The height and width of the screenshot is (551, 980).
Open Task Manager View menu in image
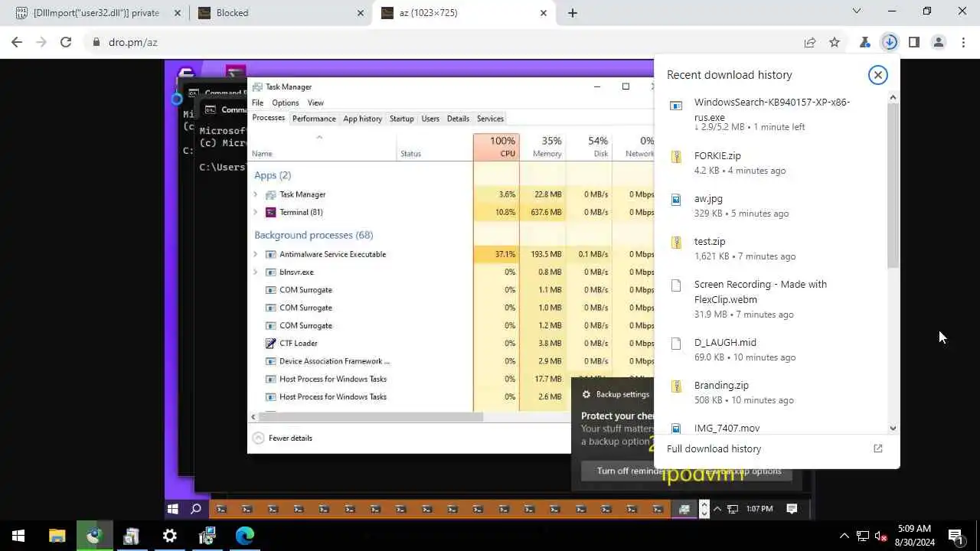[315, 103]
